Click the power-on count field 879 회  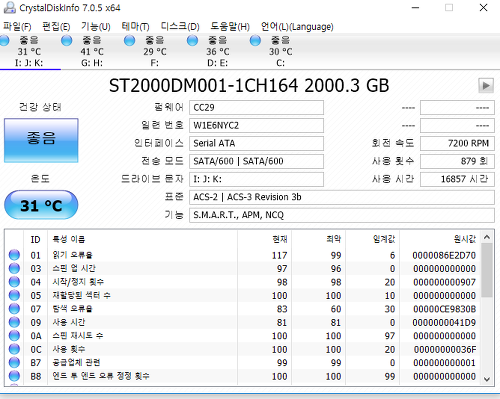(457, 161)
